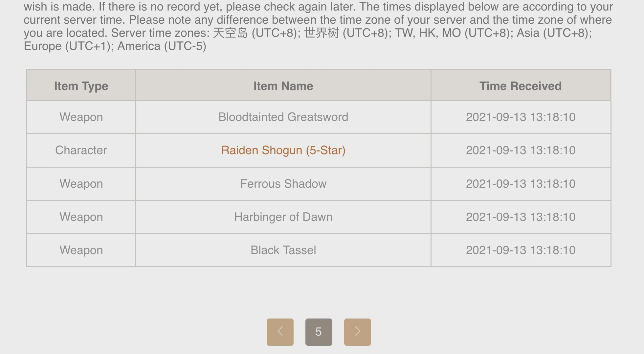Go to the next wish history page
This screenshot has height=354, width=644.
pos(357,332)
